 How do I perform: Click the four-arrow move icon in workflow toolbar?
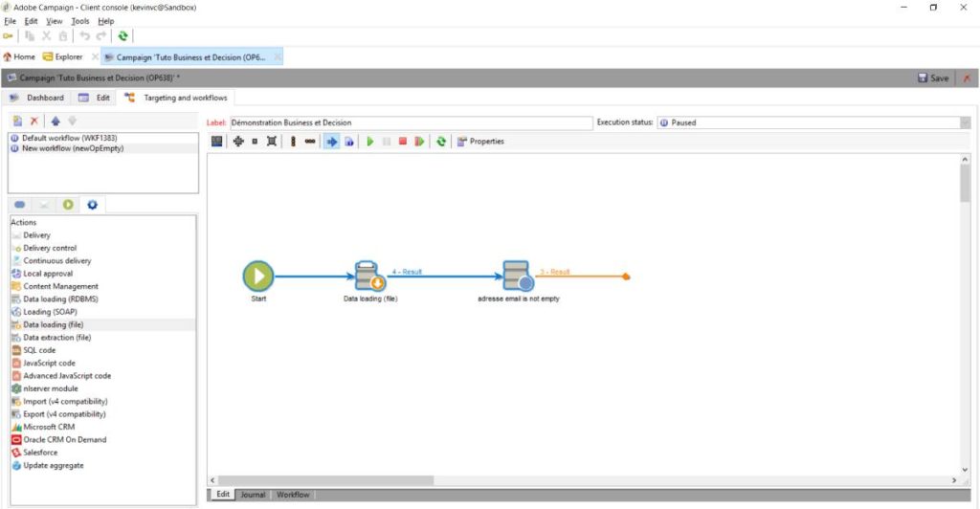[x=238, y=142]
